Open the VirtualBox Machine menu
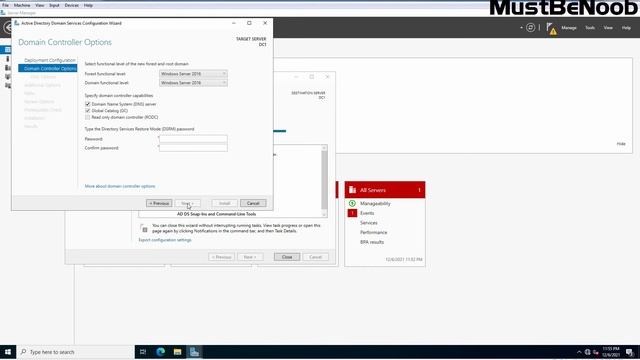 click(x=22, y=5)
